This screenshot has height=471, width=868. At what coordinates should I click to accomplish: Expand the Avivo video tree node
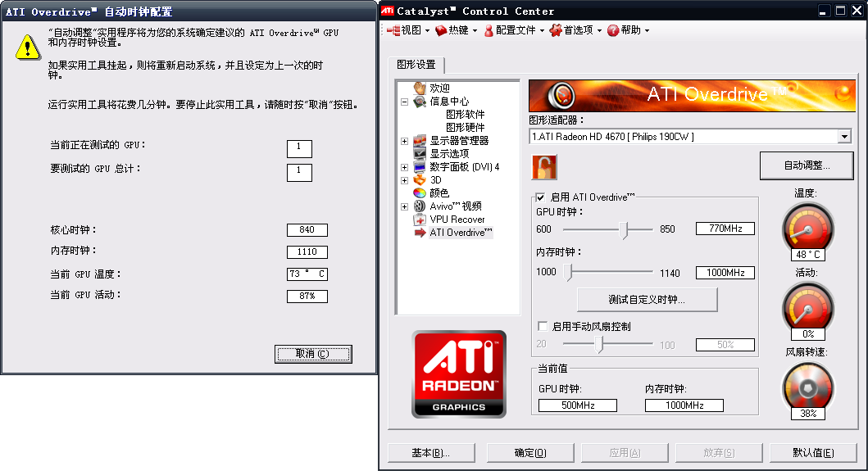point(405,206)
